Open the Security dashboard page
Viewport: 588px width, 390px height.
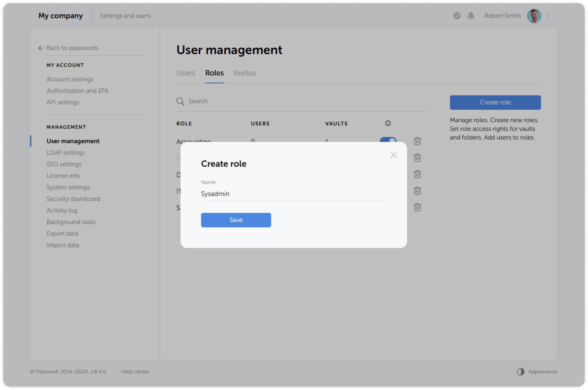pyautogui.click(x=73, y=199)
